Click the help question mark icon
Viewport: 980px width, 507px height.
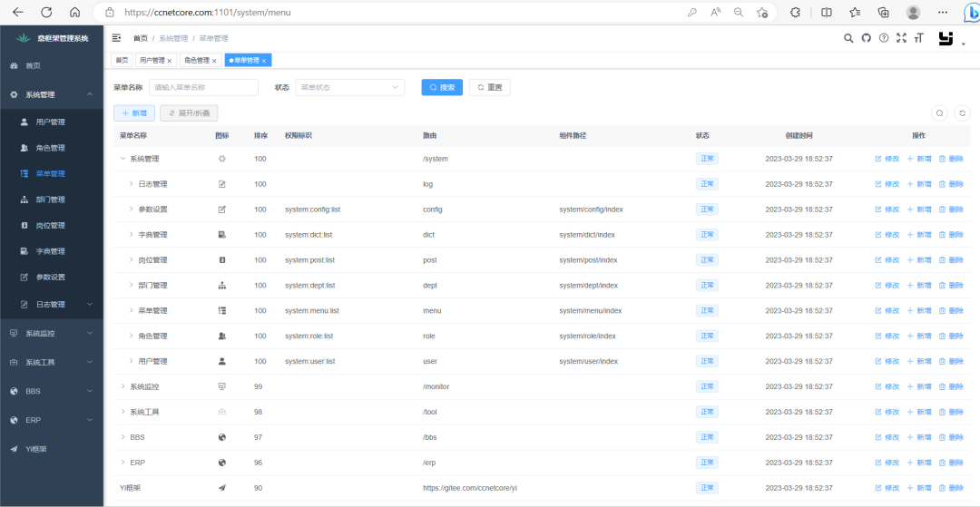point(883,38)
